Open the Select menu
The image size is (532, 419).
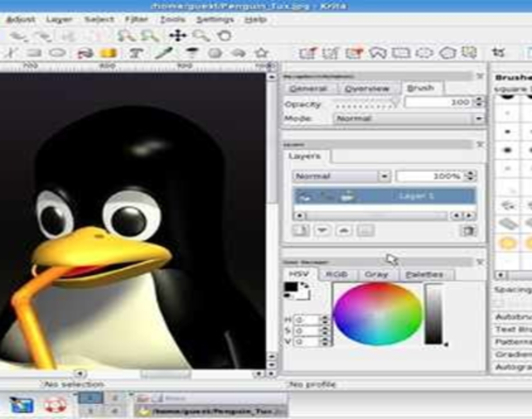(x=99, y=20)
